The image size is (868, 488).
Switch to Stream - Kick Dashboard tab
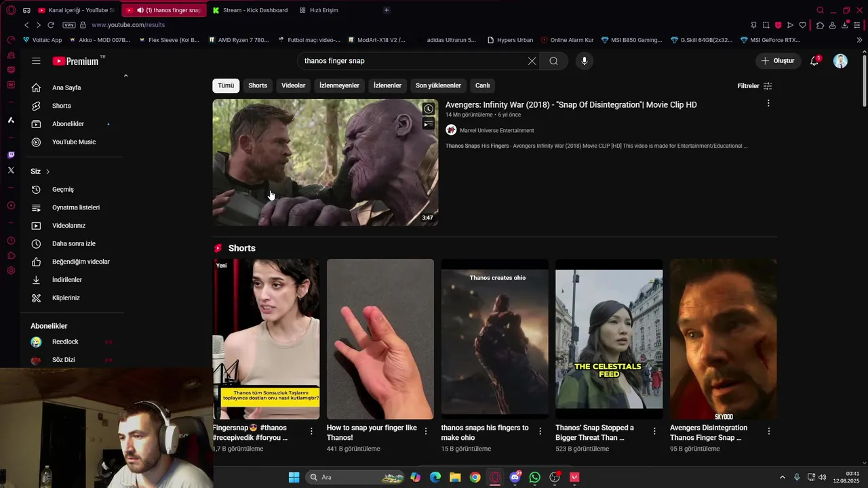pos(250,10)
